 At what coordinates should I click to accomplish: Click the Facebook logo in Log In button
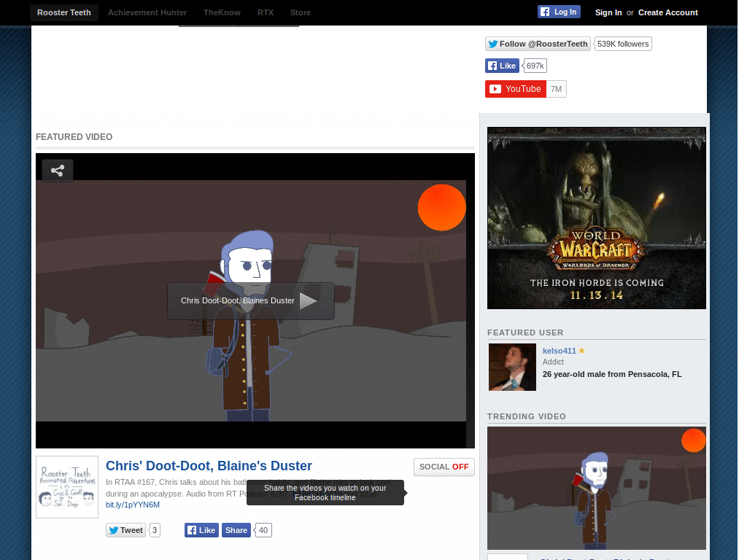point(545,12)
